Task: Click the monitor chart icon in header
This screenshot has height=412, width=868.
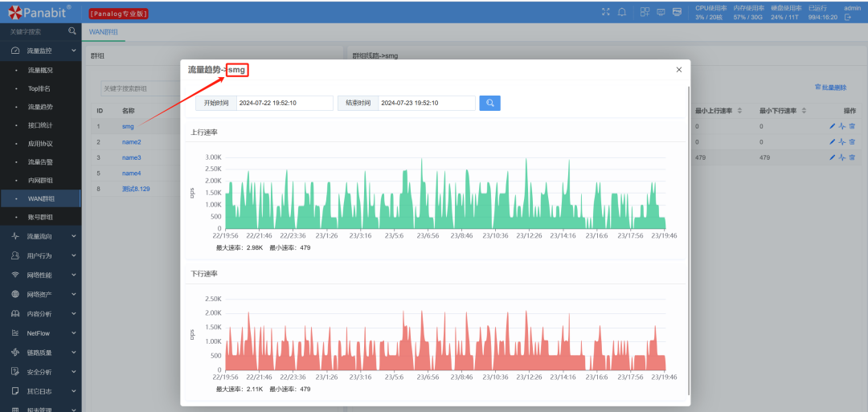Action: [x=661, y=12]
